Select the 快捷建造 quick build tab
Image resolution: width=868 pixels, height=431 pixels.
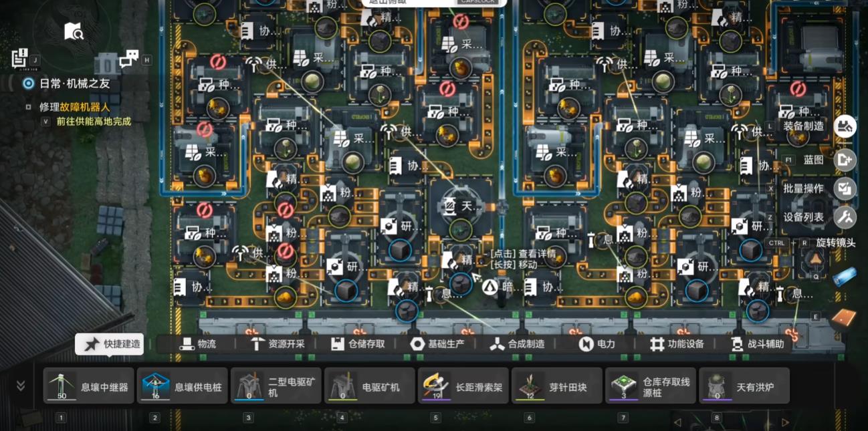(110, 344)
